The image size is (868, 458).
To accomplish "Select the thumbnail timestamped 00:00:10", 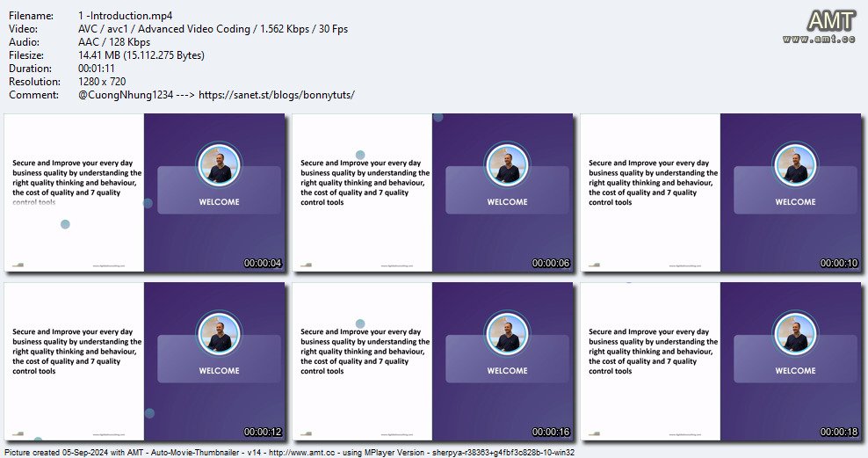I will [x=720, y=193].
